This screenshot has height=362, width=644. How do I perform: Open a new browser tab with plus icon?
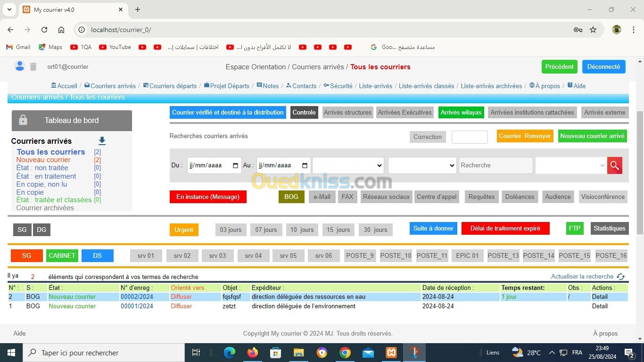138,9
